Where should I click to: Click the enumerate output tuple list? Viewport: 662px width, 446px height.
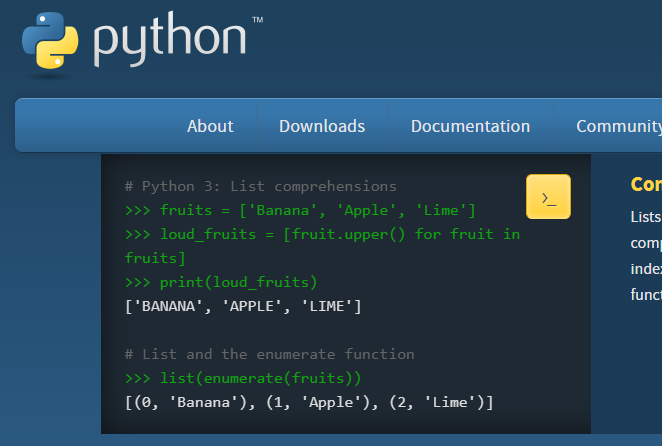click(309, 402)
